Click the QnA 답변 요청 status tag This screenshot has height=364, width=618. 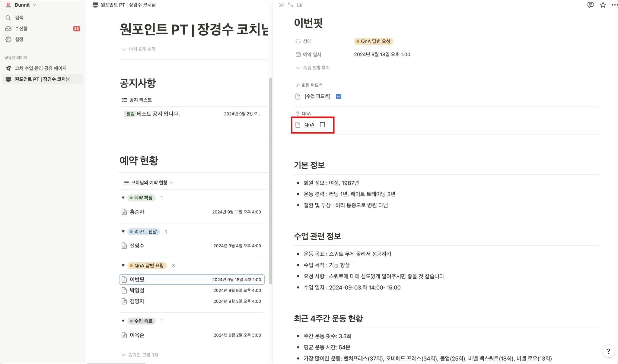click(x=374, y=41)
